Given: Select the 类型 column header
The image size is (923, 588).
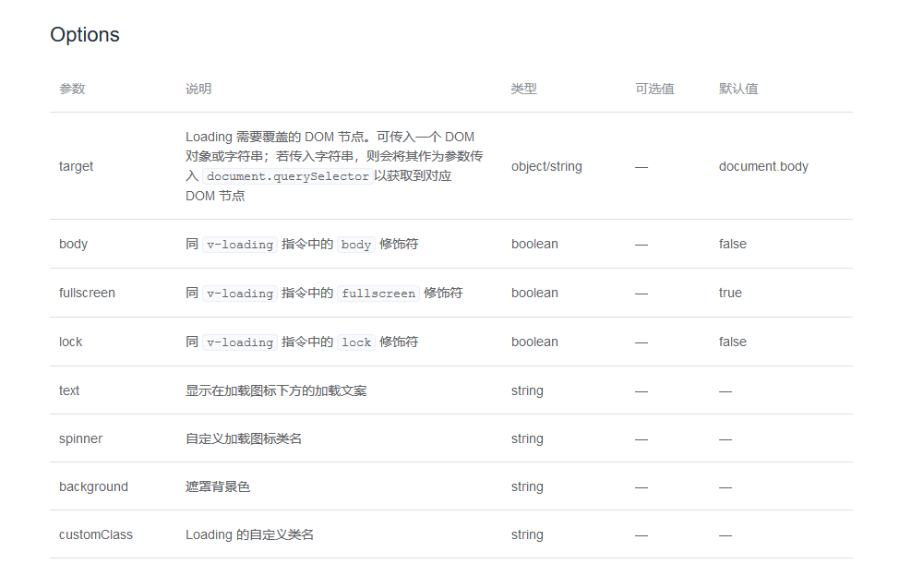Looking at the screenshot, I should [x=522, y=88].
